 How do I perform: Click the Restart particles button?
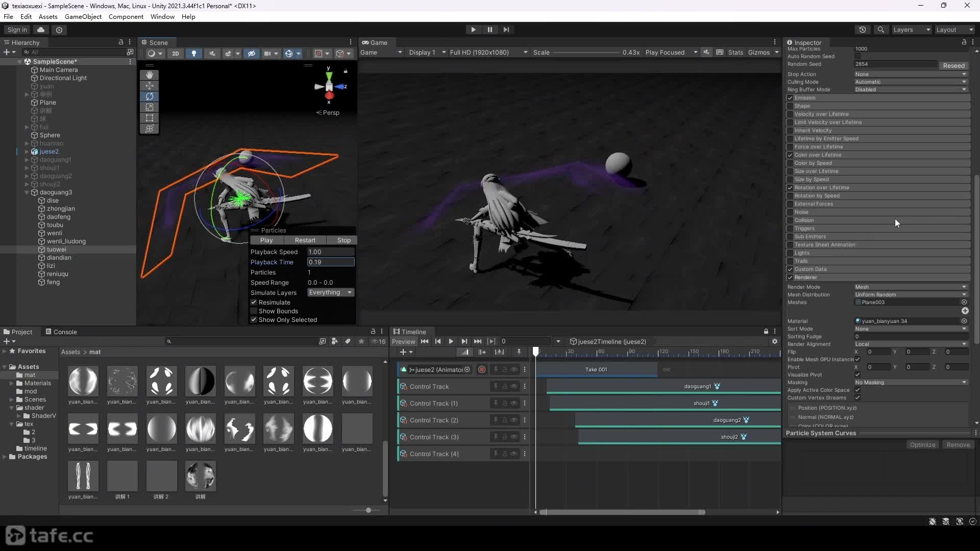pos(305,240)
